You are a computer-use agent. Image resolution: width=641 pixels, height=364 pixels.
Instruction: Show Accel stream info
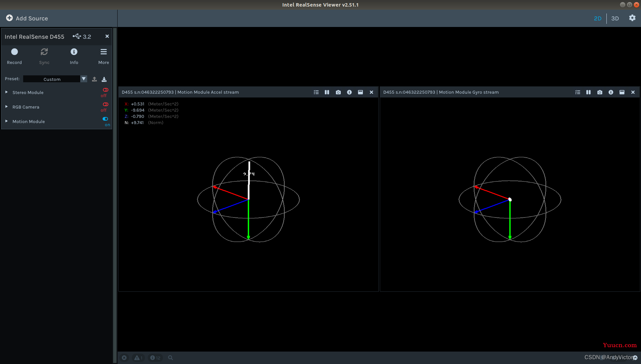point(349,92)
